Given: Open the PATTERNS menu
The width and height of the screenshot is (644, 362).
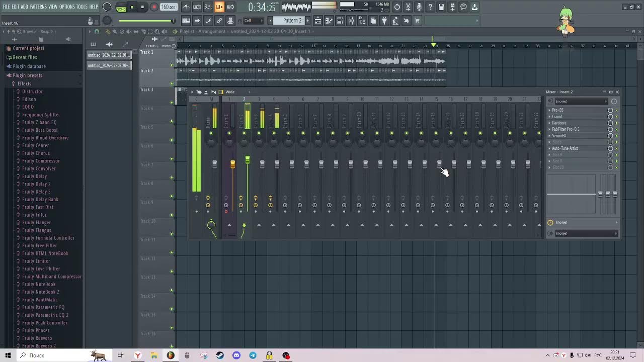Looking at the screenshot, I should 38,7.
